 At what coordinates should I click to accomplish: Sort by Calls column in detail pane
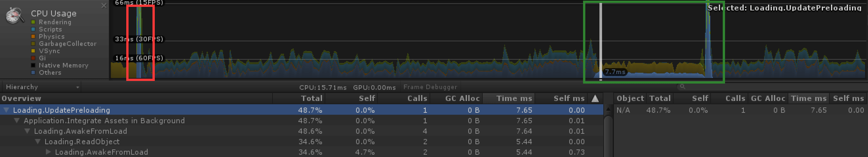pyautogui.click(x=730, y=98)
